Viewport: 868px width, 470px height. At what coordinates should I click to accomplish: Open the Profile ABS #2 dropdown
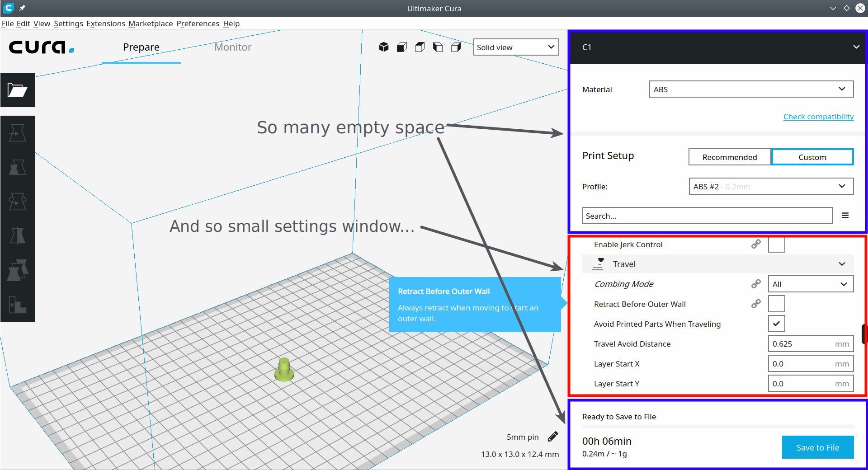[771, 186]
